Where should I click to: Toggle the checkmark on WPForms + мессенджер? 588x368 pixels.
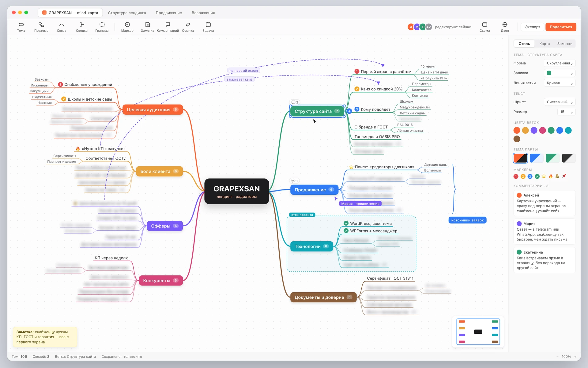[346, 231]
